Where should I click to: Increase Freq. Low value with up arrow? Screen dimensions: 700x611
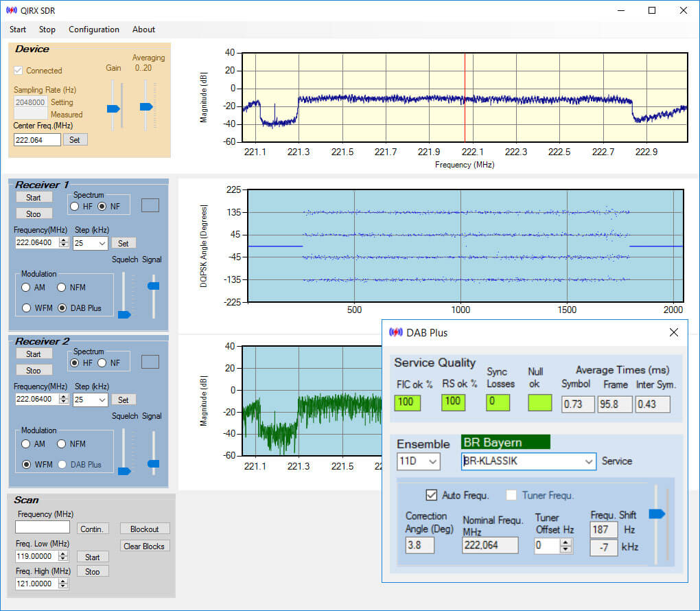tap(63, 553)
